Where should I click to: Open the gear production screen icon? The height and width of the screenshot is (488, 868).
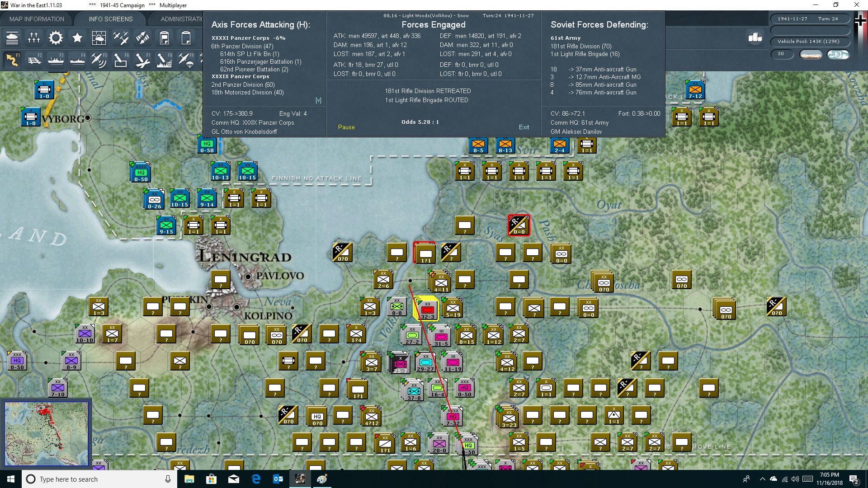click(56, 38)
